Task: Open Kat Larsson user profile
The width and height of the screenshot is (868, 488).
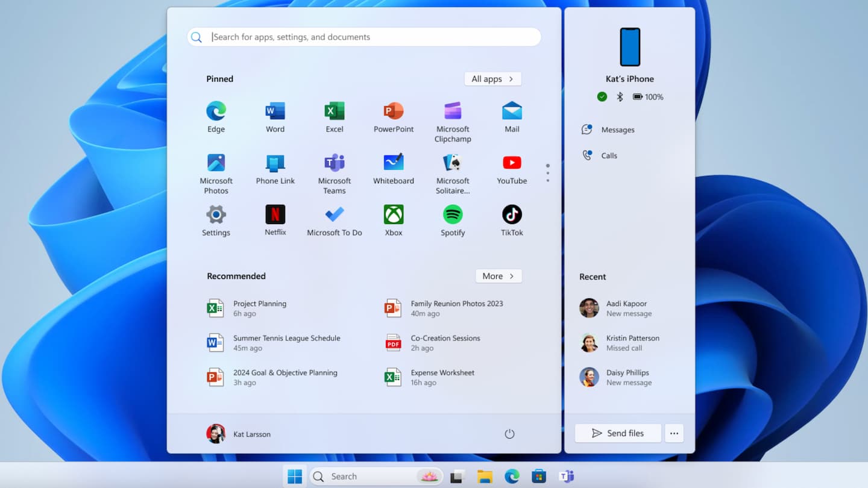Action: click(x=239, y=434)
